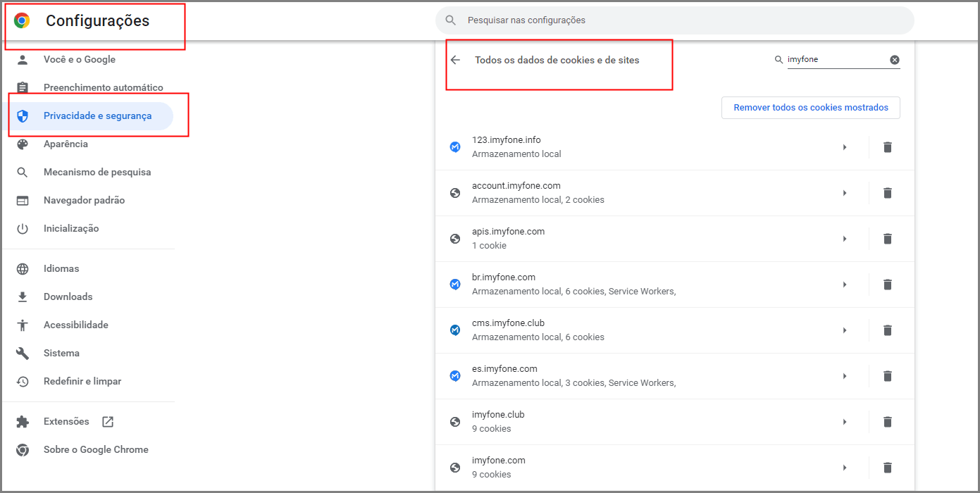Click the Configurações page title
The image size is (980, 493).
[98, 21]
